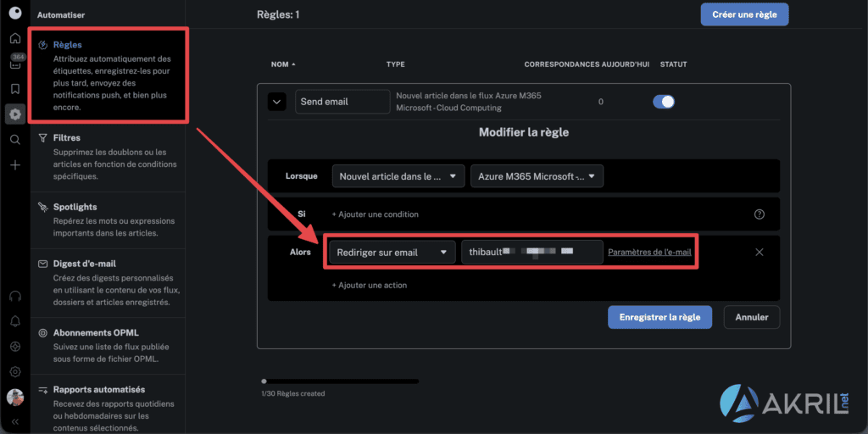Click the Rapports automatisés list icon
This screenshot has height=434, width=868.
(42, 390)
